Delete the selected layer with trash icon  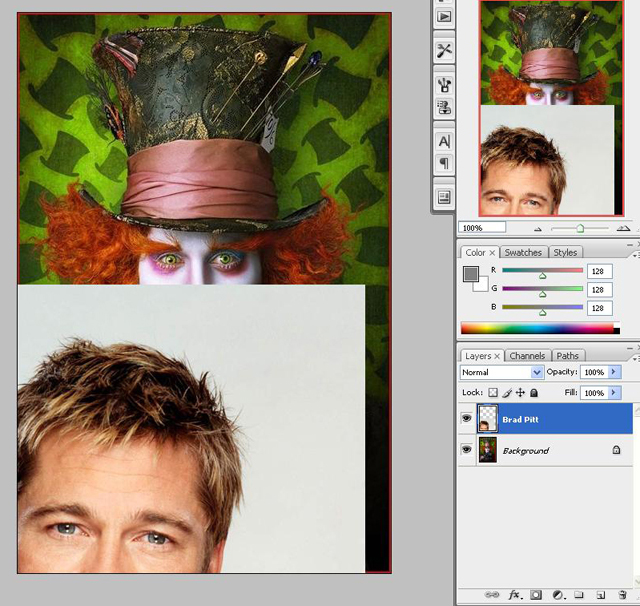[622, 595]
